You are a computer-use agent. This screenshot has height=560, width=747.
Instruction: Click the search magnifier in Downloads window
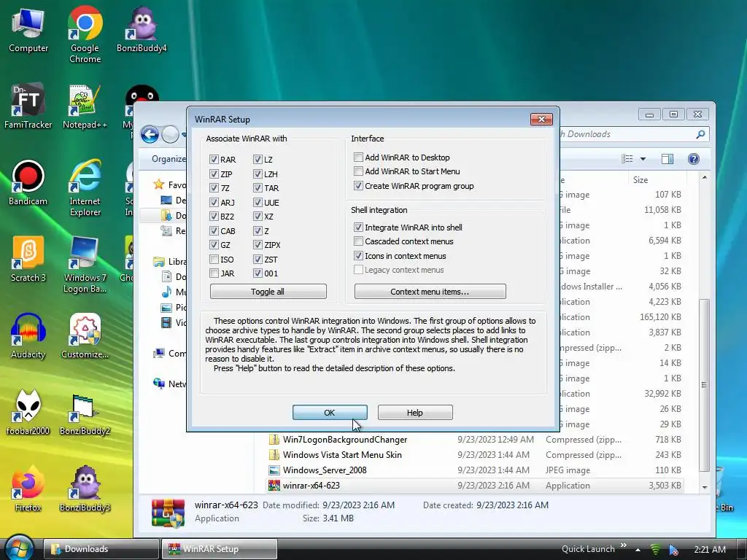pos(700,134)
